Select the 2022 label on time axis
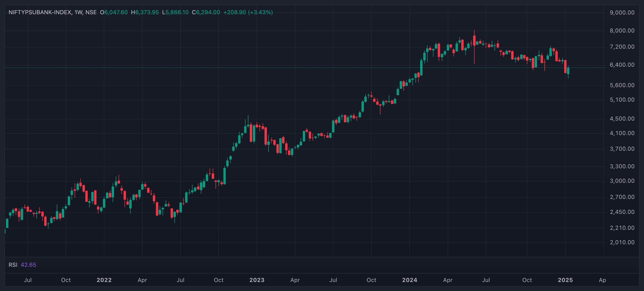The image size is (644, 291). [104, 280]
